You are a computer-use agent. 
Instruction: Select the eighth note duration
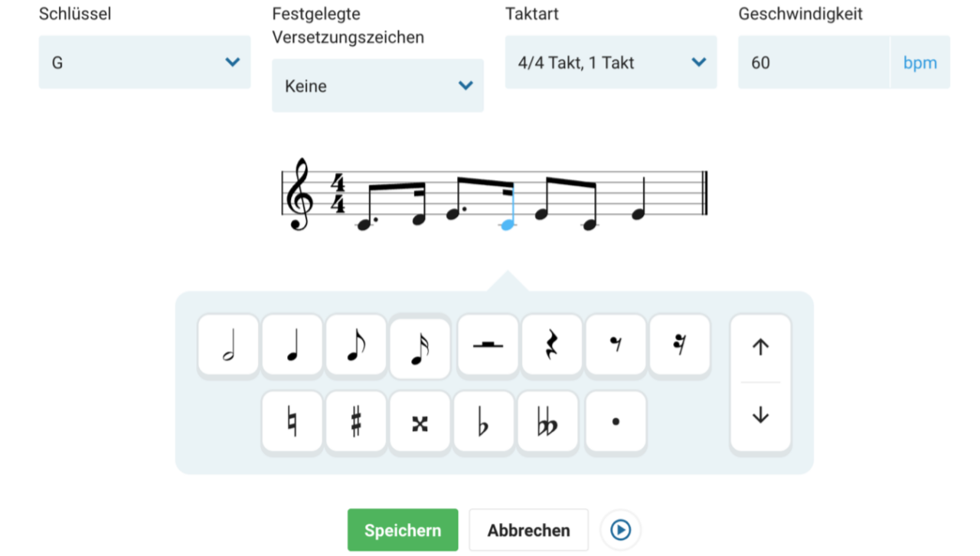pyautogui.click(x=356, y=345)
